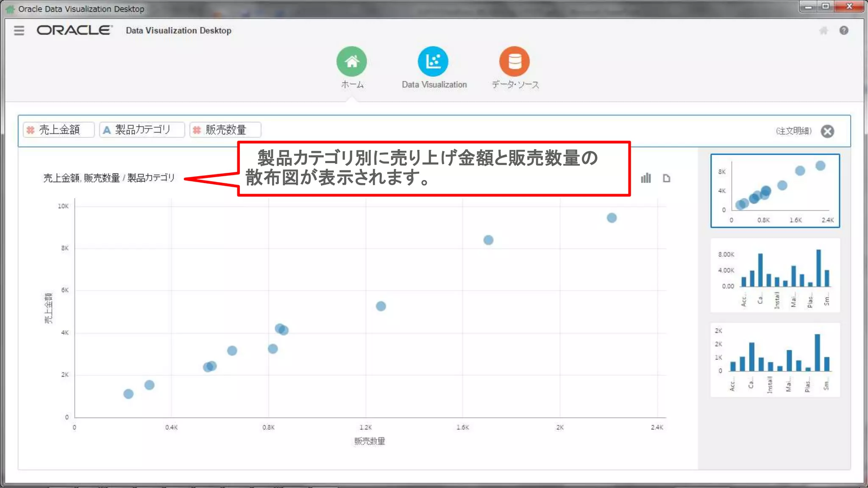This screenshot has width=868, height=488.
Task: Click the search bar empty input area
Action: click(517, 130)
